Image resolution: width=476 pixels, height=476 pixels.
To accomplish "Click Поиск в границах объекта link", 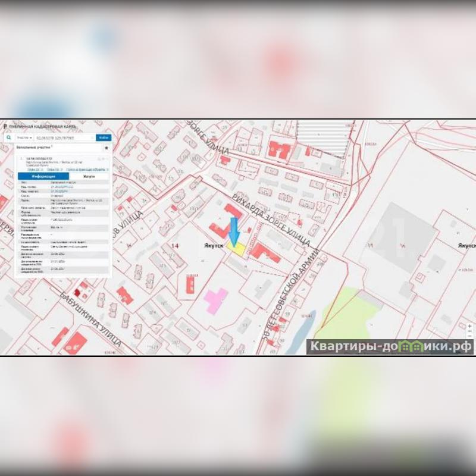I will pos(86,170).
